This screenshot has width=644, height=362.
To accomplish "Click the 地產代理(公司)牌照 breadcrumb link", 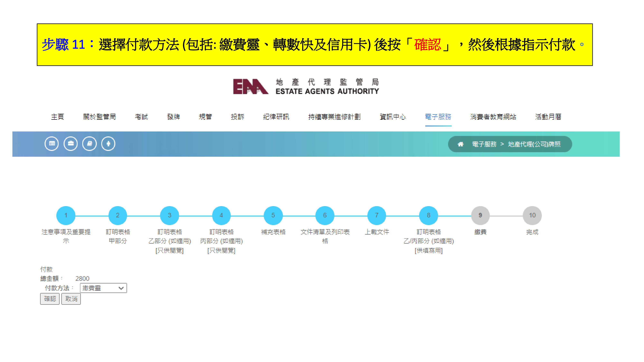I will pos(534,144).
